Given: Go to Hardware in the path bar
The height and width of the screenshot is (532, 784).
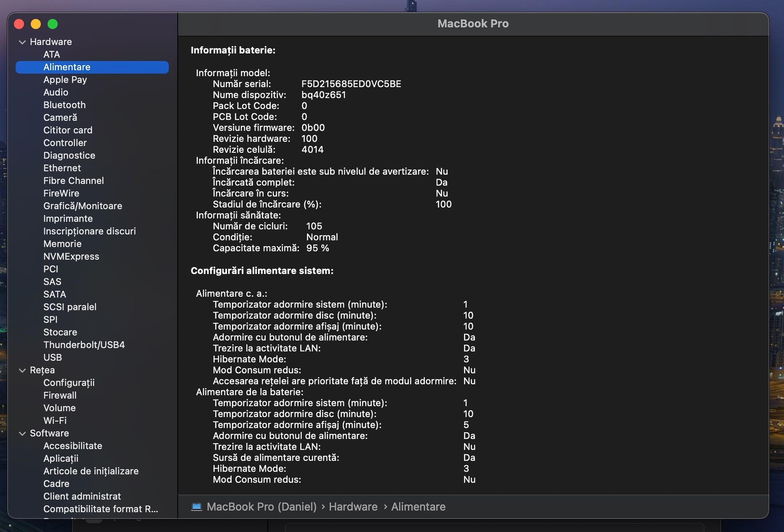Looking at the screenshot, I should 353,507.
